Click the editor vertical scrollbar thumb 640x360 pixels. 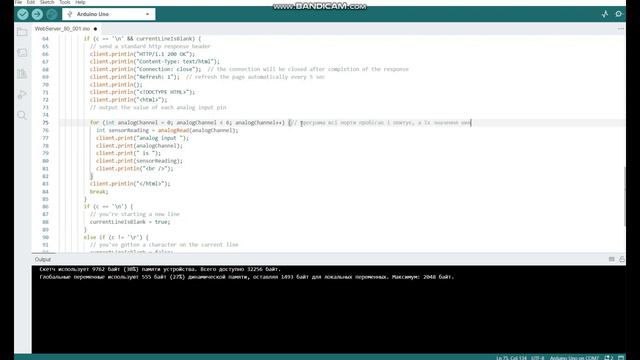(x=624, y=197)
